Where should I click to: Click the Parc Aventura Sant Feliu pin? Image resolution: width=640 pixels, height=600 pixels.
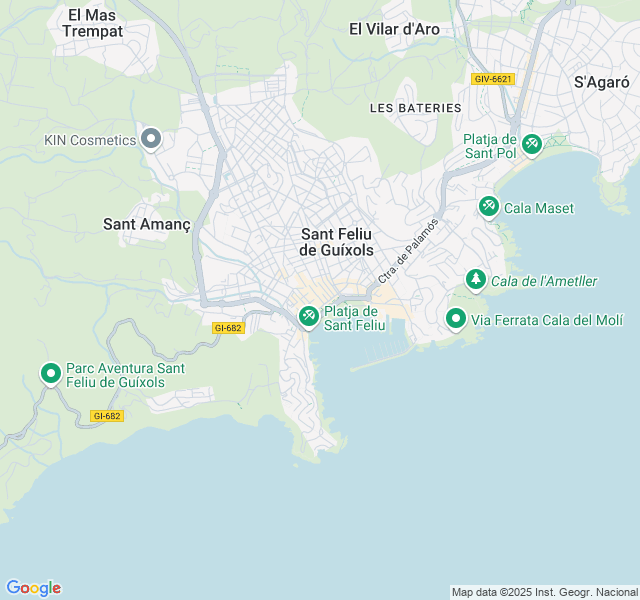coord(51,374)
